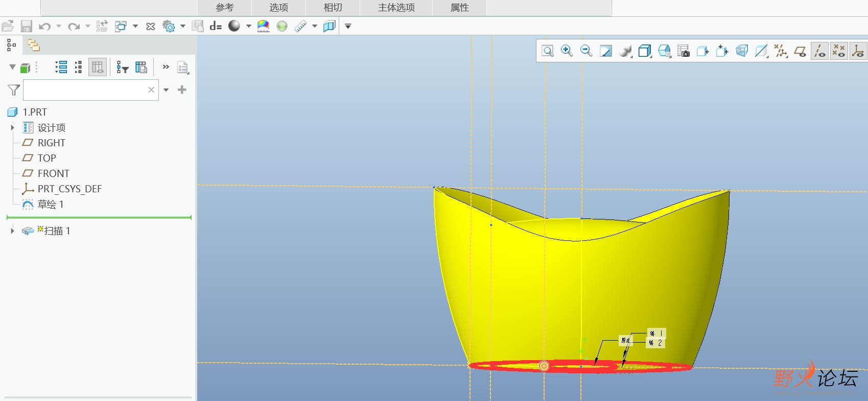Open the Measure tool dropdown arrow
Viewport: 868px width, 401px height.
point(315,26)
